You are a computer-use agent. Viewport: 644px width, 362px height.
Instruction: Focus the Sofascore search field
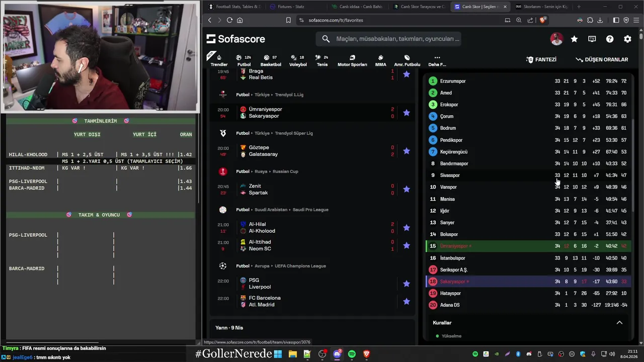[388, 39]
